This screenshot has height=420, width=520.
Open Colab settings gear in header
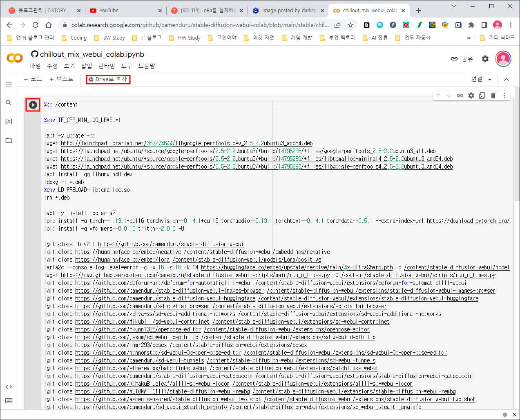click(x=485, y=59)
